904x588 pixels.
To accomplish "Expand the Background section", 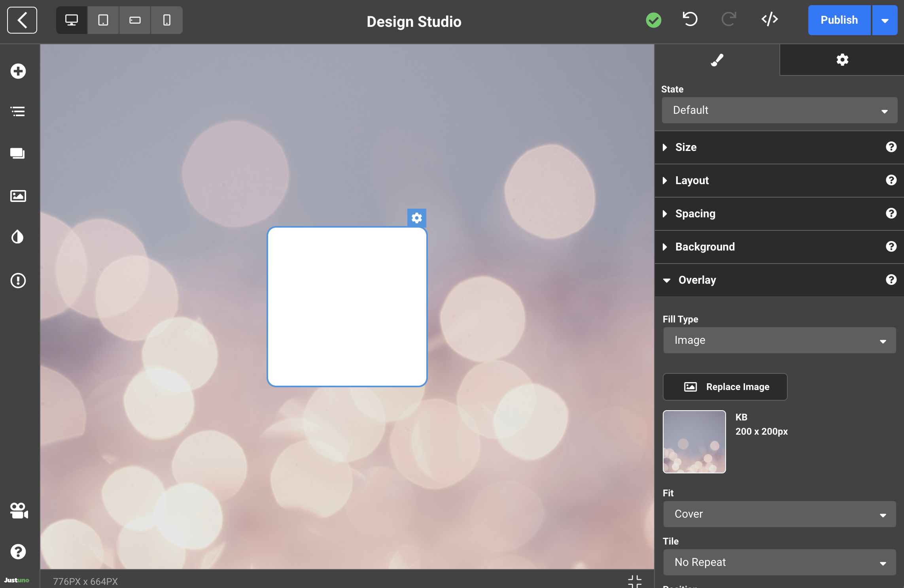I will tap(705, 247).
